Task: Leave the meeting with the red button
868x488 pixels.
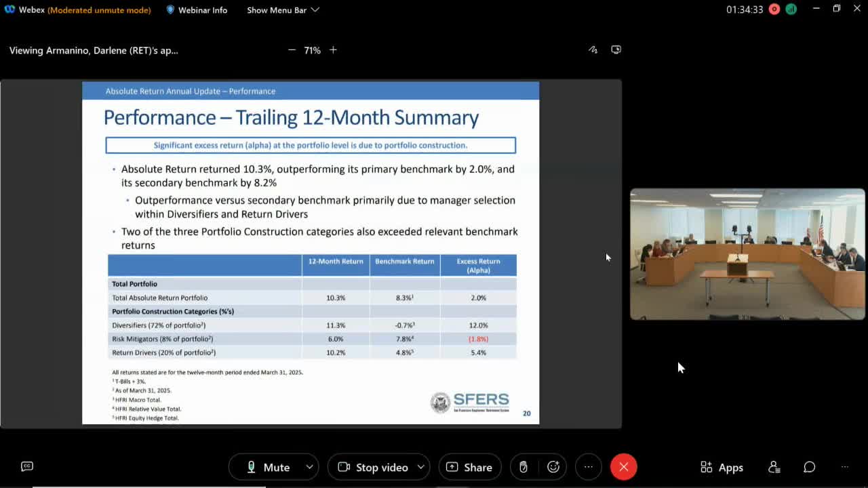Action: tap(624, 467)
